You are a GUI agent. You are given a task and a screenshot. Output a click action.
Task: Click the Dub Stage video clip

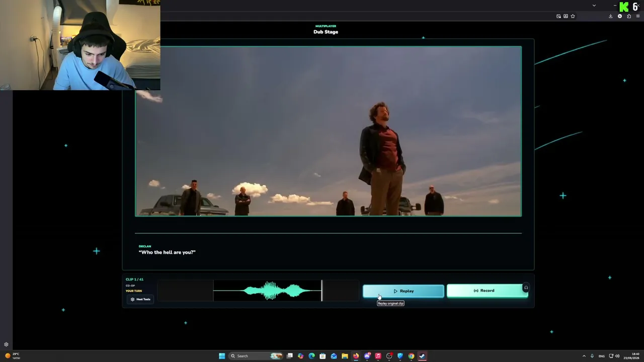click(x=328, y=131)
